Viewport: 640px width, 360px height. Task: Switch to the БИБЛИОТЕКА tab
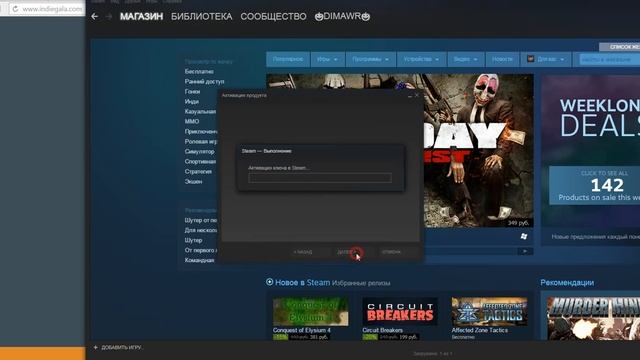202,16
